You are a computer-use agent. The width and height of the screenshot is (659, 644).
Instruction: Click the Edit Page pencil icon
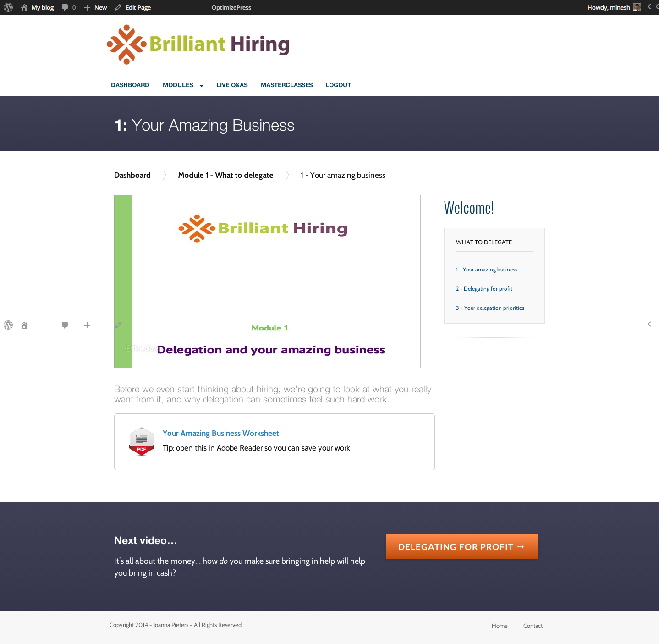[118, 7]
